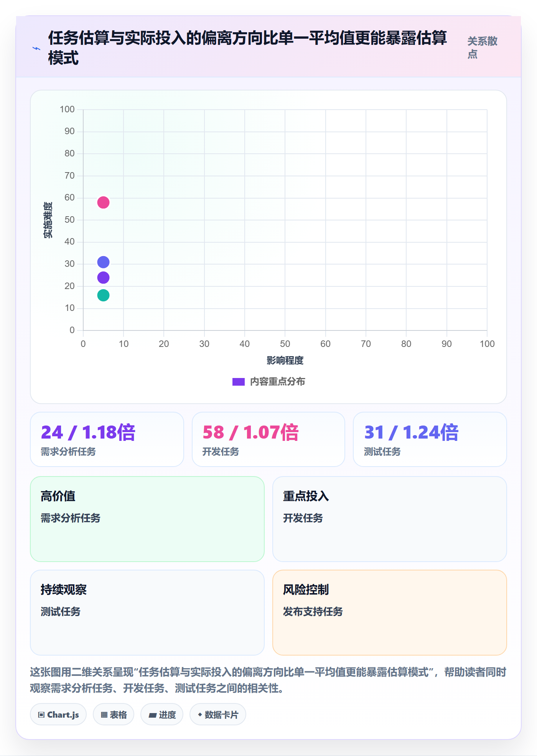
Task: Click the lightning bolt icon beside the title
Action: tap(36, 49)
